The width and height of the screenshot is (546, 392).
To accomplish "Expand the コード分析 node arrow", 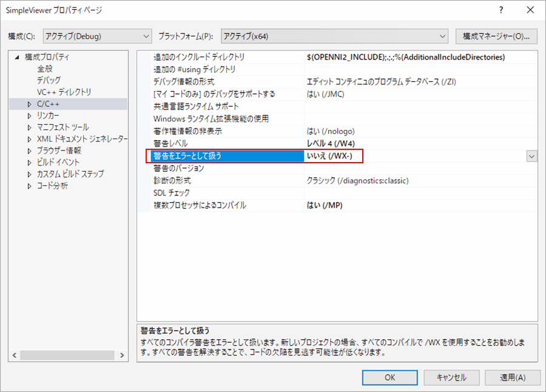I will click(x=29, y=186).
